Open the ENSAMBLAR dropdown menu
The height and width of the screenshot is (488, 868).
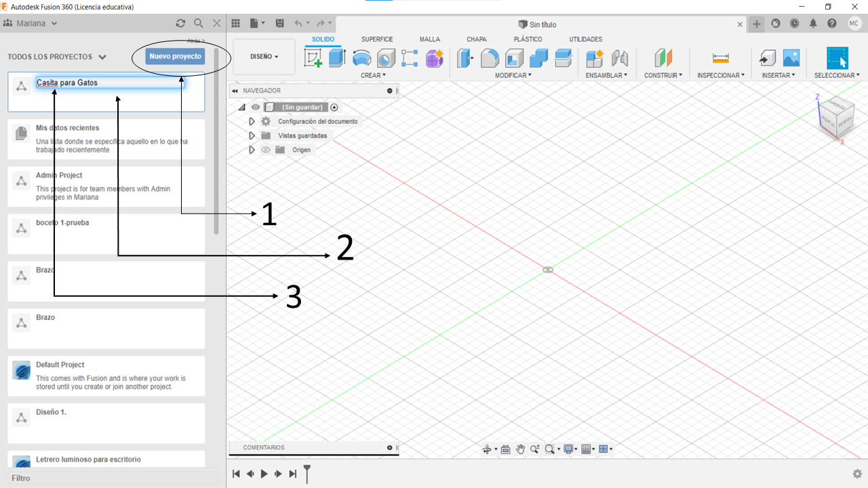pyautogui.click(x=606, y=75)
